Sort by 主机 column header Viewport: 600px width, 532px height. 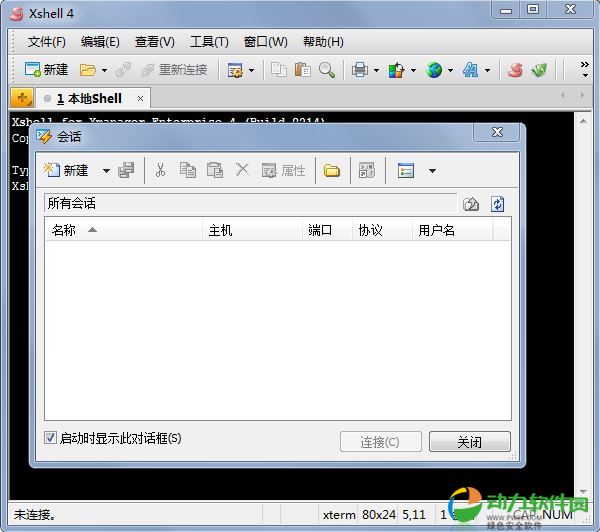point(253,230)
